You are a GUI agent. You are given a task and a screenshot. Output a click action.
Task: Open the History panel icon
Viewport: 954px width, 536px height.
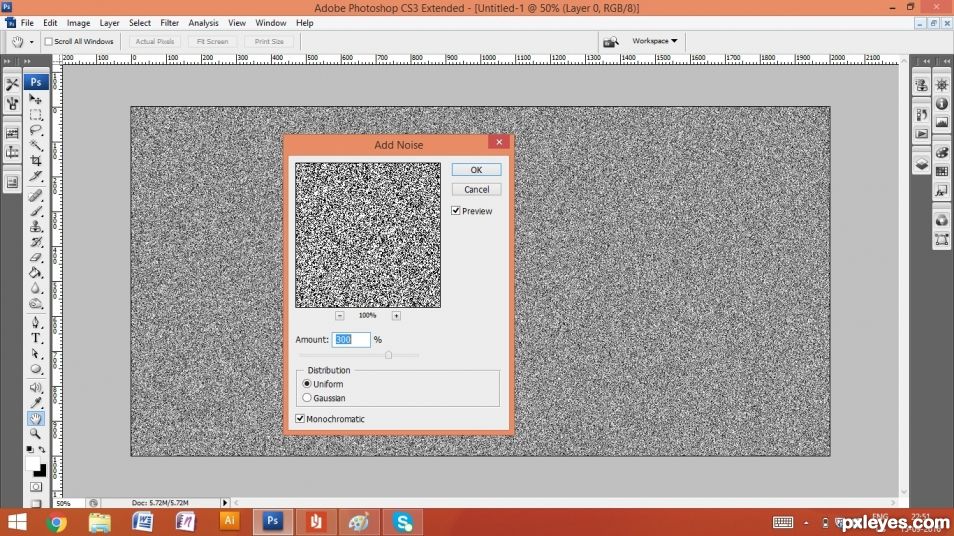point(922,114)
